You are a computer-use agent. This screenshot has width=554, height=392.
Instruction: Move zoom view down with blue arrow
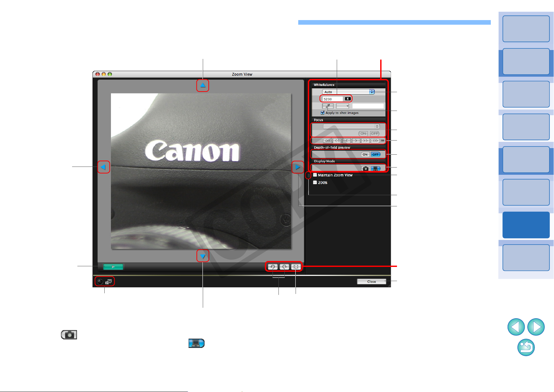(x=203, y=256)
